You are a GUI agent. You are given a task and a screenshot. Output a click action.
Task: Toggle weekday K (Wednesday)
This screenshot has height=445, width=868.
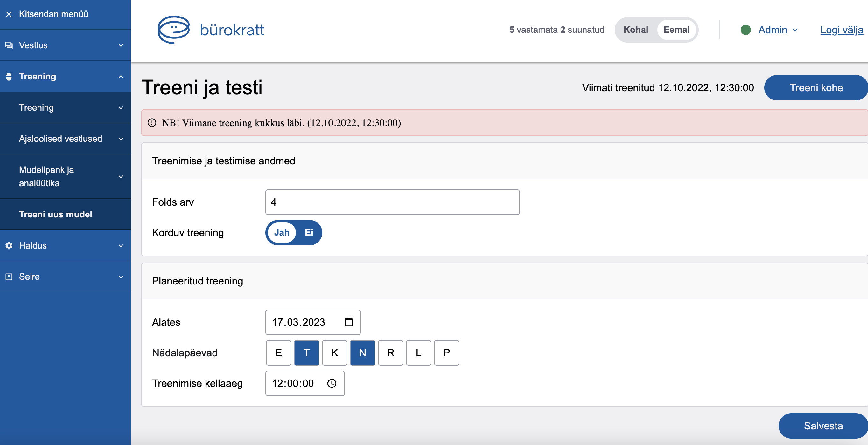pos(334,353)
